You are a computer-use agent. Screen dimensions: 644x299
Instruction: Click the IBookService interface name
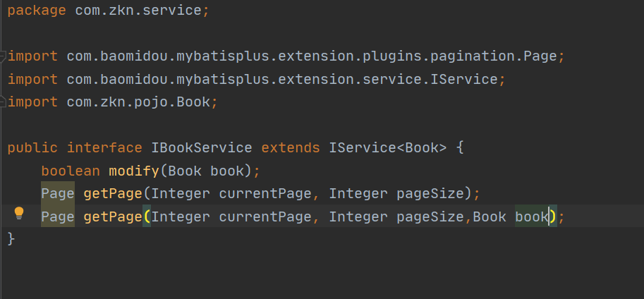pos(201,148)
